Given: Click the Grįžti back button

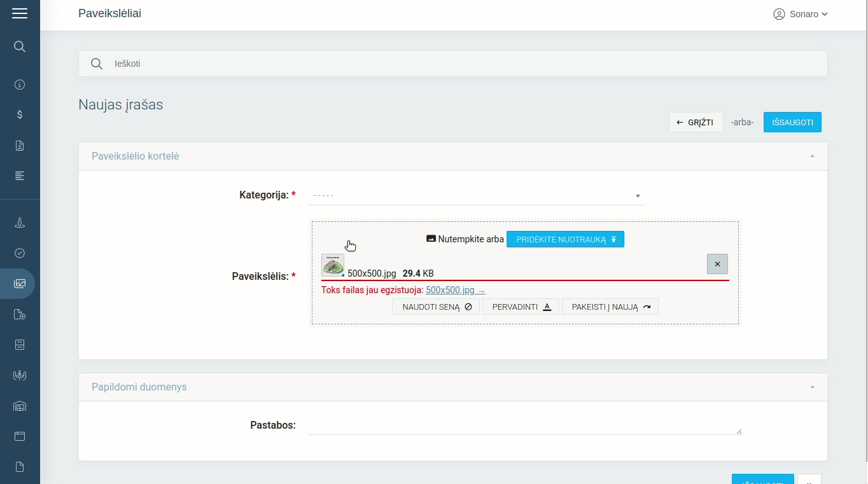Looking at the screenshot, I should click(x=696, y=122).
